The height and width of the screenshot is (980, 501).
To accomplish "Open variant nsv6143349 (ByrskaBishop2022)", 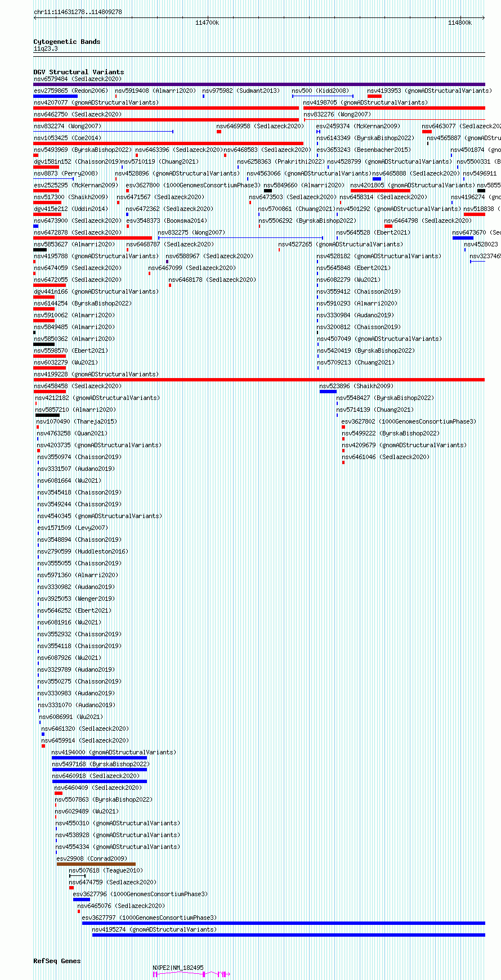I will [365, 138].
